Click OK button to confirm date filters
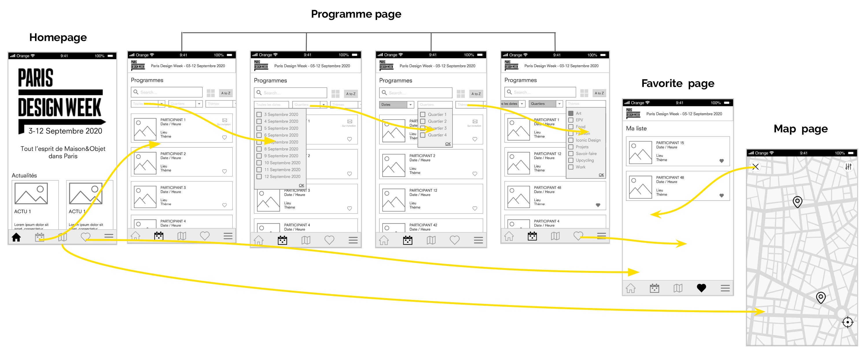 [302, 185]
